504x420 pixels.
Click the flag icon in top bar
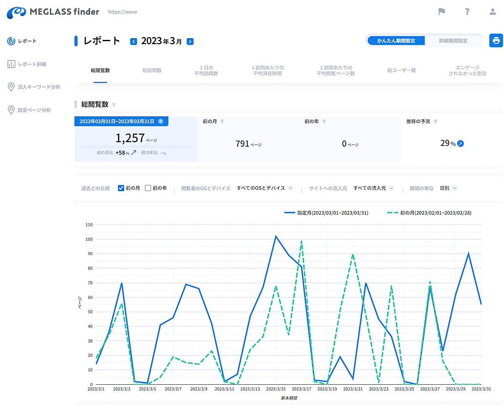click(x=441, y=12)
